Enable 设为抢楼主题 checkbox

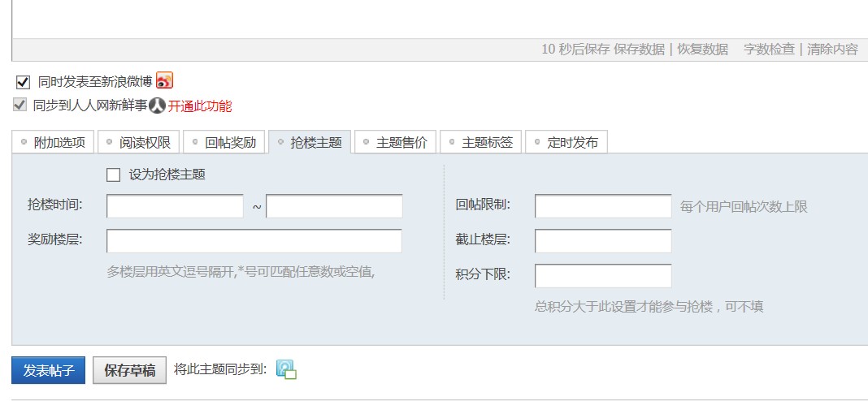pyautogui.click(x=113, y=175)
